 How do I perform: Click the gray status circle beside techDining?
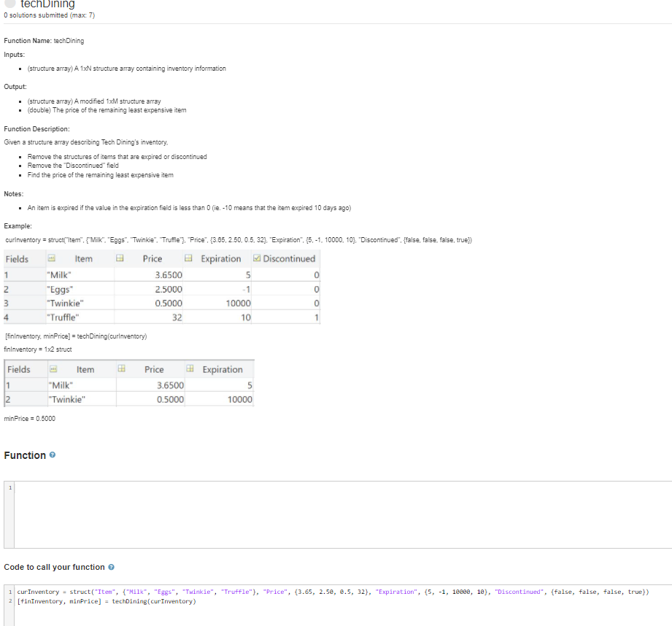9,4
